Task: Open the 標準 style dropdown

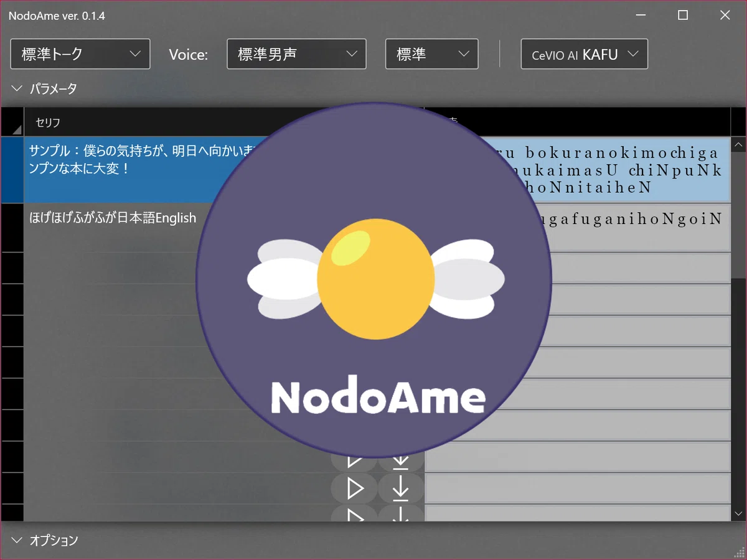Action: [x=432, y=54]
